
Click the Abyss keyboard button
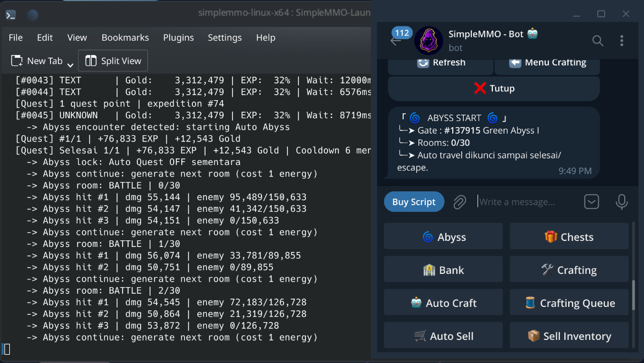click(443, 237)
